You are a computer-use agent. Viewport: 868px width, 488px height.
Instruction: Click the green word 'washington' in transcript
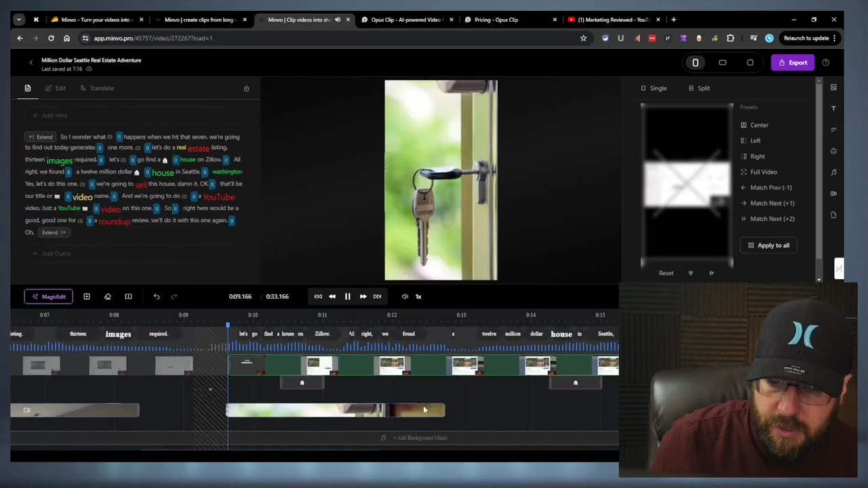pyautogui.click(x=226, y=171)
